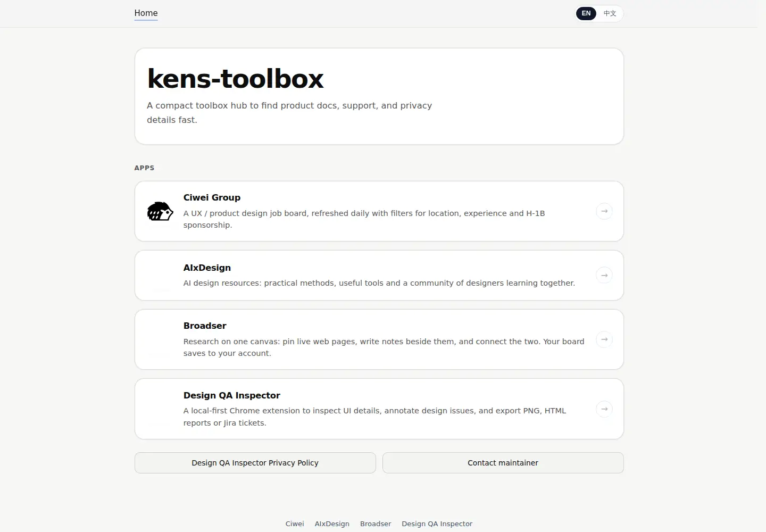Click the arrow icon on Broadser card

pos(604,339)
